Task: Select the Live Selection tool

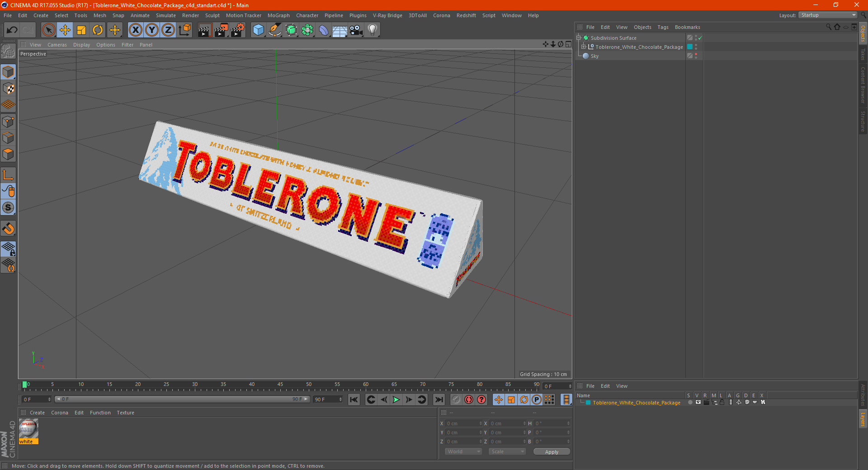Action: (48, 30)
